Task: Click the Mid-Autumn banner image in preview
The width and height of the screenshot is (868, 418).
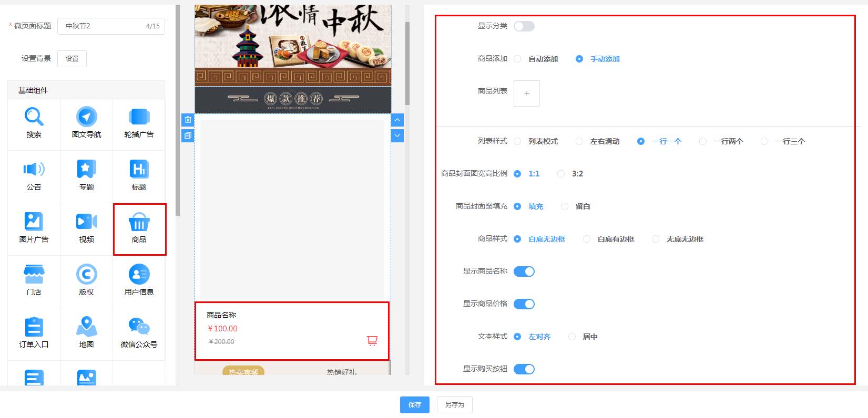Action: coord(293,45)
